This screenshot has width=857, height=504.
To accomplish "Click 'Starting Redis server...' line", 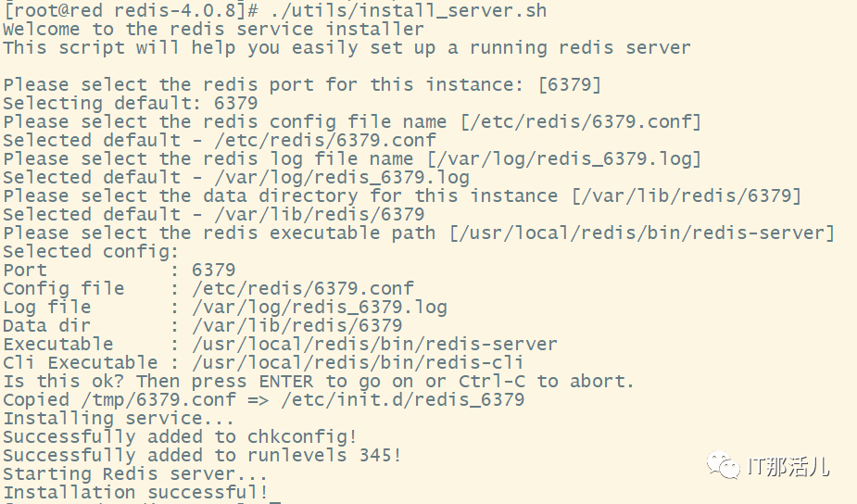I will click(x=134, y=474).
